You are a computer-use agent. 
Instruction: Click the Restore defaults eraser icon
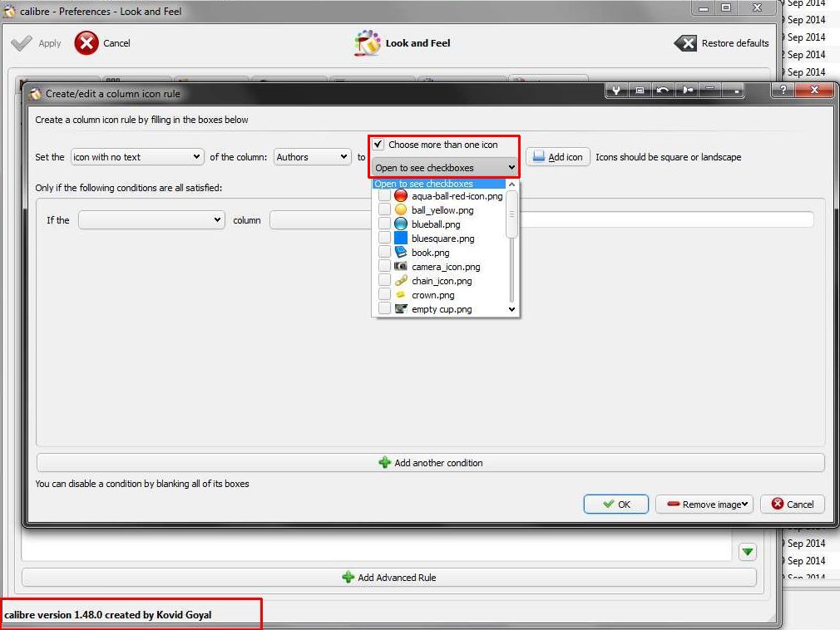click(685, 43)
